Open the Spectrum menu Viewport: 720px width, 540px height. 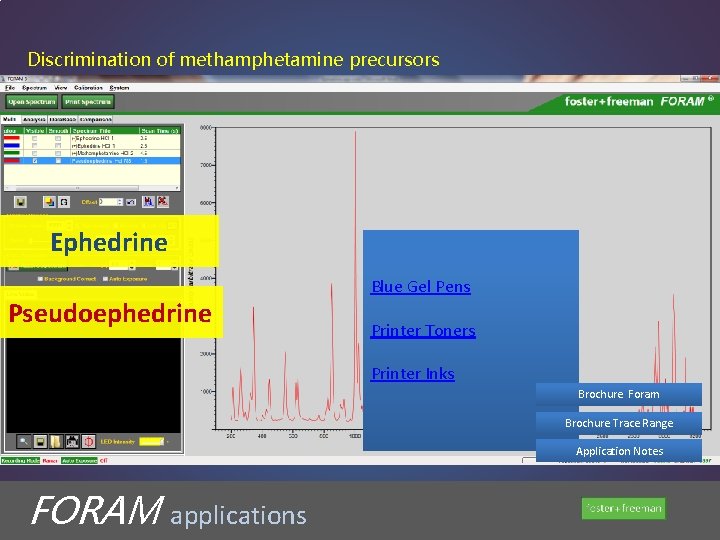(x=34, y=88)
